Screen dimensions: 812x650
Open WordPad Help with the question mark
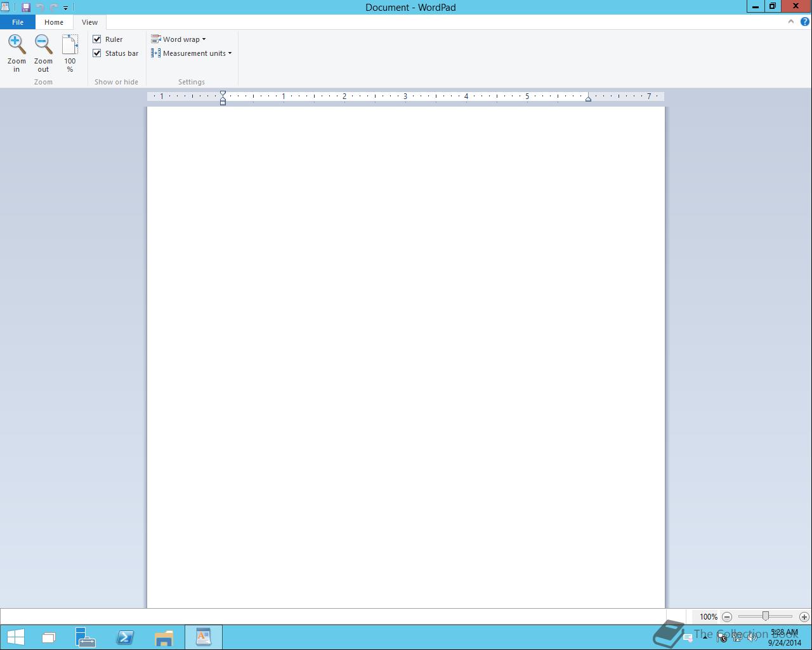[x=805, y=22]
